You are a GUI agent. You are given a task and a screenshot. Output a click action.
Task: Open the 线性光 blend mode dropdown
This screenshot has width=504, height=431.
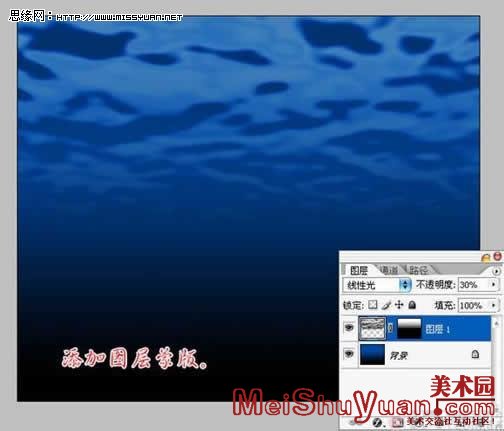(377, 285)
